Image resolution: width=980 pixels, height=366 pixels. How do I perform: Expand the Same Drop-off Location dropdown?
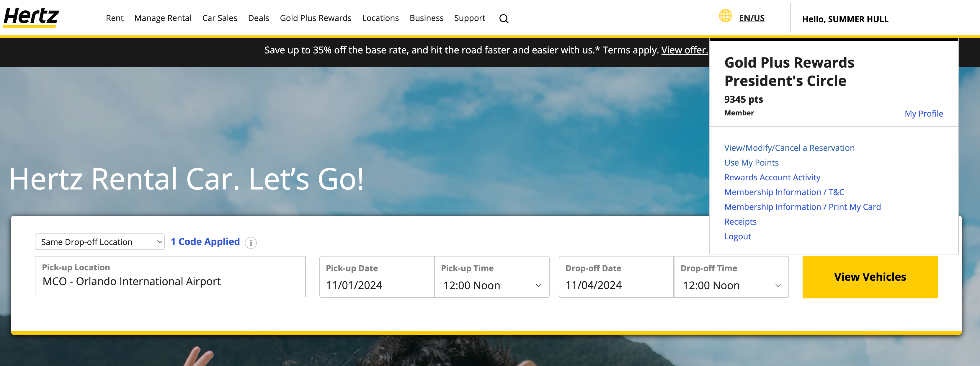[x=99, y=242]
